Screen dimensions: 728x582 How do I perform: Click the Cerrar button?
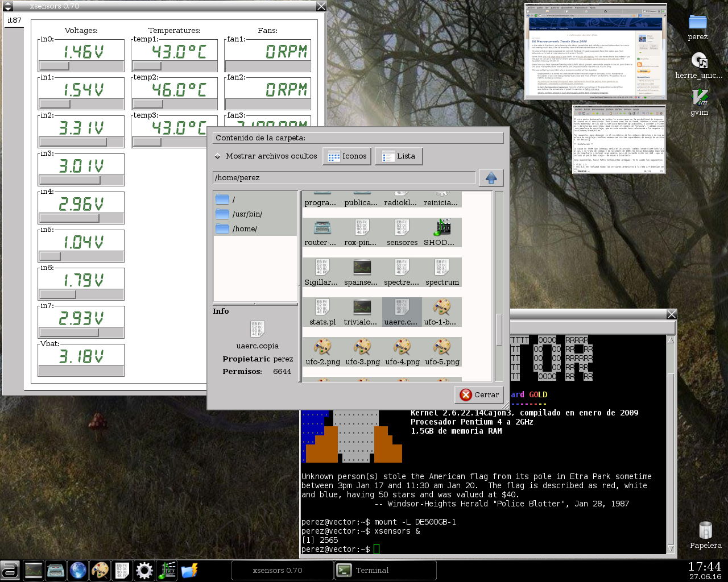click(x=479, y=394)
